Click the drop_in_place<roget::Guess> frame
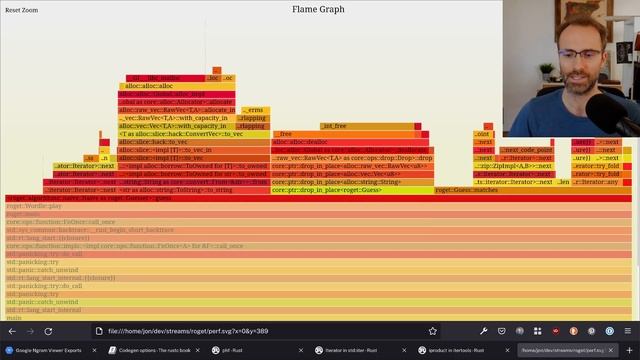The width and height of the screenshot is (640, 360). click(352, 190)
